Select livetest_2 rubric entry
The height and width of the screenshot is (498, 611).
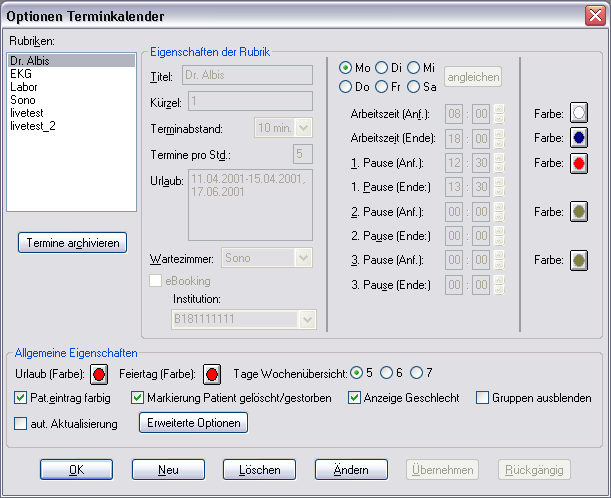pos(72,126)
